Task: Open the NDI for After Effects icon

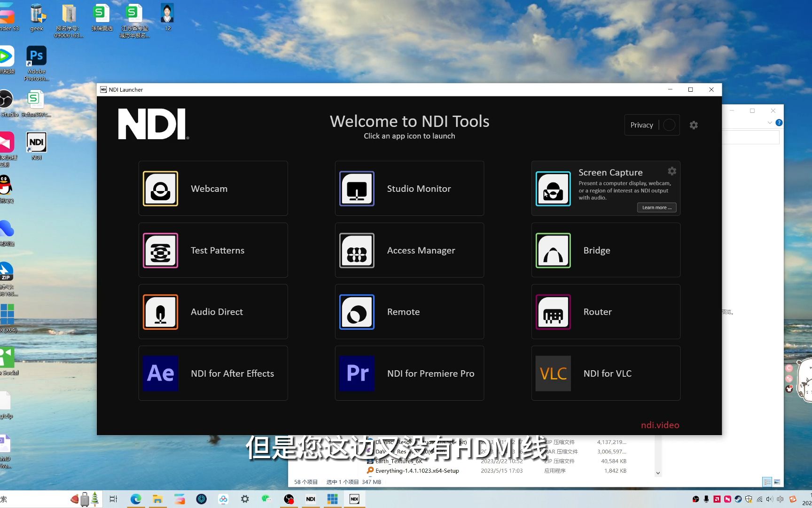Action: pos(160,373)
